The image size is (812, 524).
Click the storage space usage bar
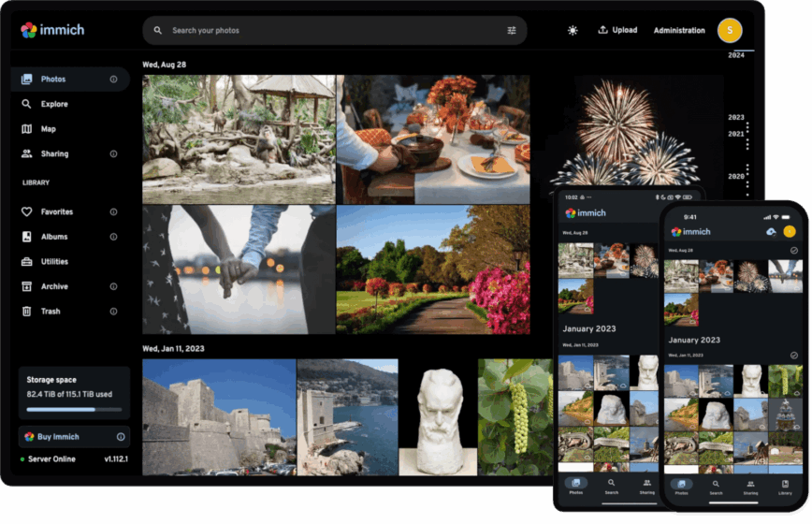click(74, 409)
